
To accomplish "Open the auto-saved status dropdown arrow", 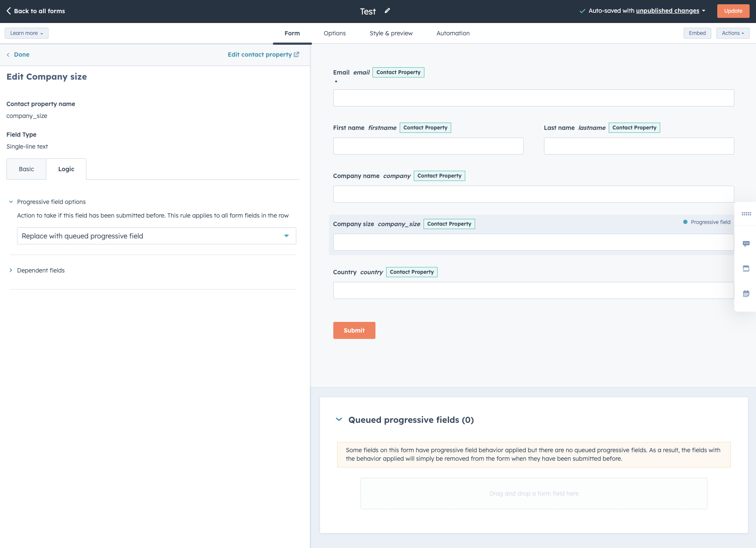I will [x=704, y=11].
